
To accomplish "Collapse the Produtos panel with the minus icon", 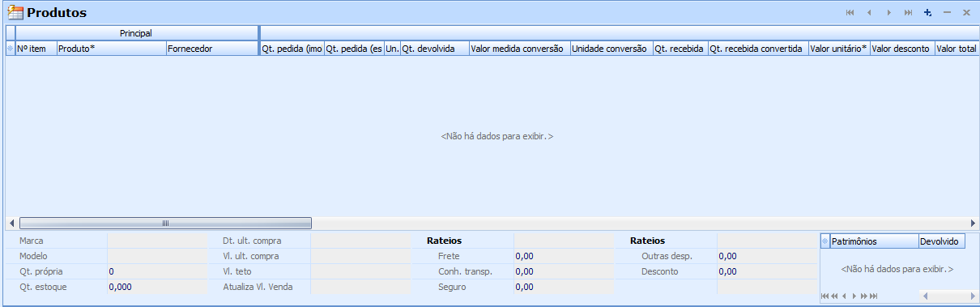I will pos(948,13).
